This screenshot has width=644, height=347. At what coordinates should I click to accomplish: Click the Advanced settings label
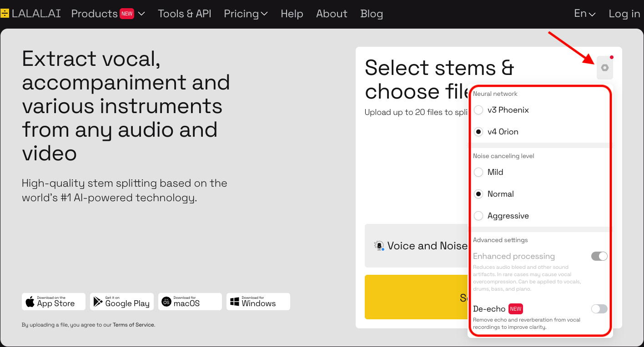pyautogui.click(x=500, y=240)
